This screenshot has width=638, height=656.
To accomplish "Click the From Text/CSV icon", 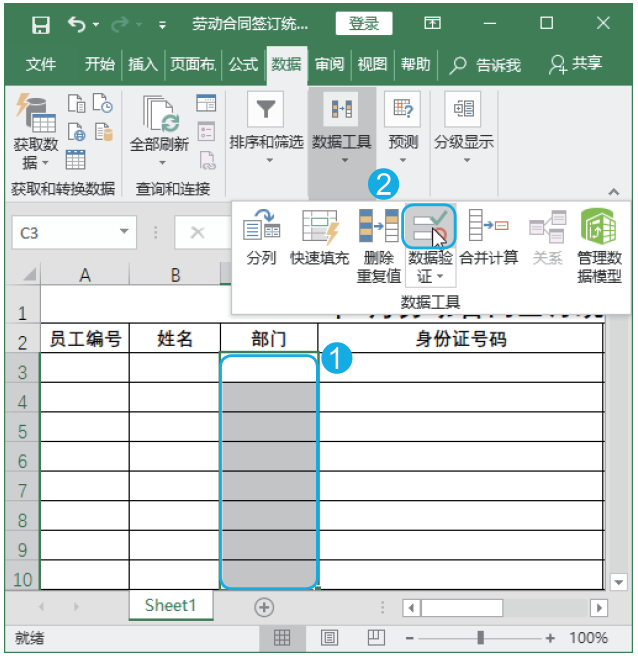I will (77, 104).
